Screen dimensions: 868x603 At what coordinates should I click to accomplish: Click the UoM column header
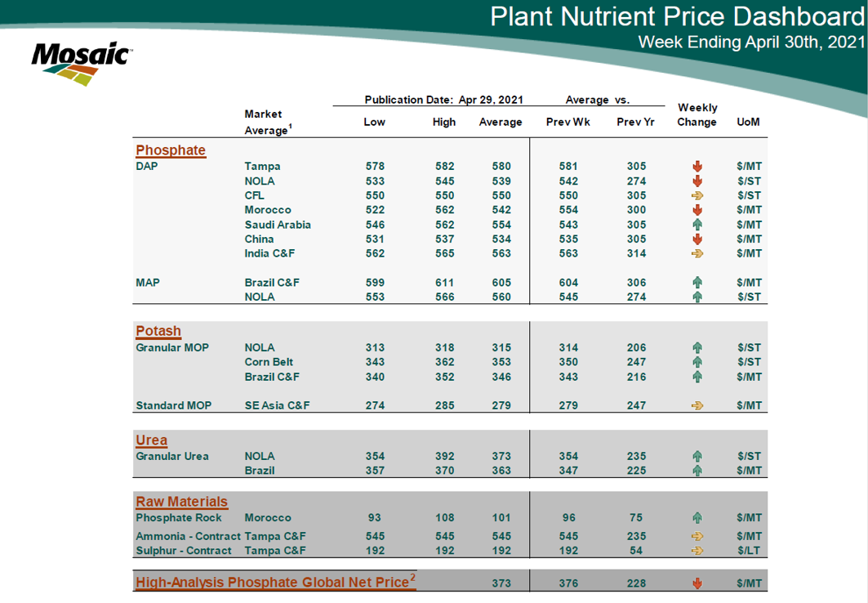tap(748, 123)
